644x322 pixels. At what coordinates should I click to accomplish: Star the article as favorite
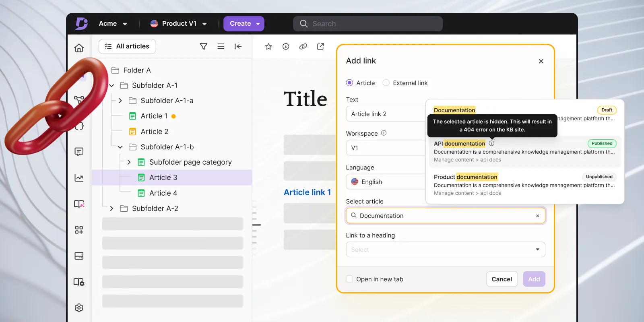tap(268, 47)
